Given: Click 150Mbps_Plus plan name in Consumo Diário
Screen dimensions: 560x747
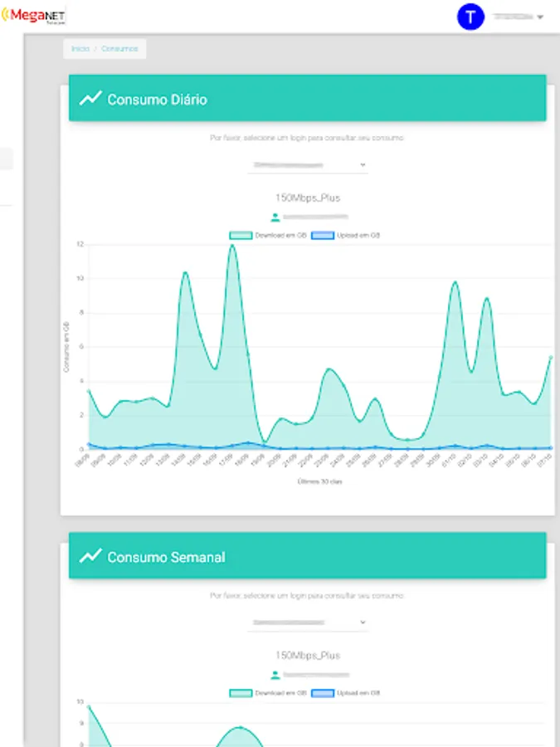Looking at the screenshot, I should pos(308,198).
